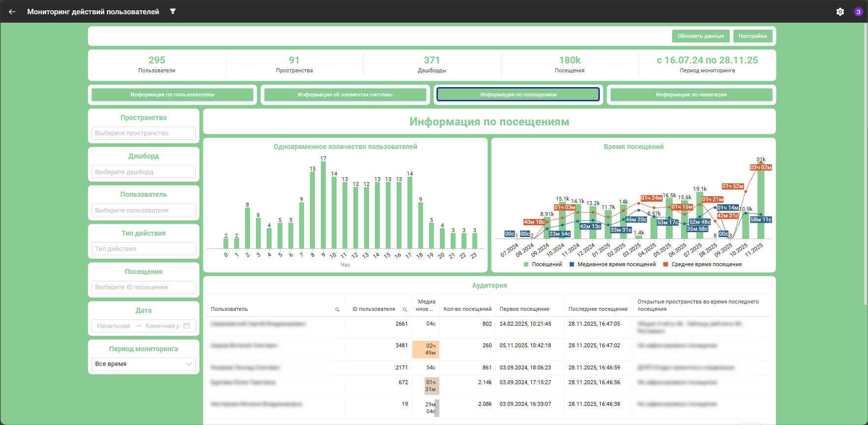Click search icon in ID пользователя column
This screenshot has height=425, width=868.
(405, 309)
